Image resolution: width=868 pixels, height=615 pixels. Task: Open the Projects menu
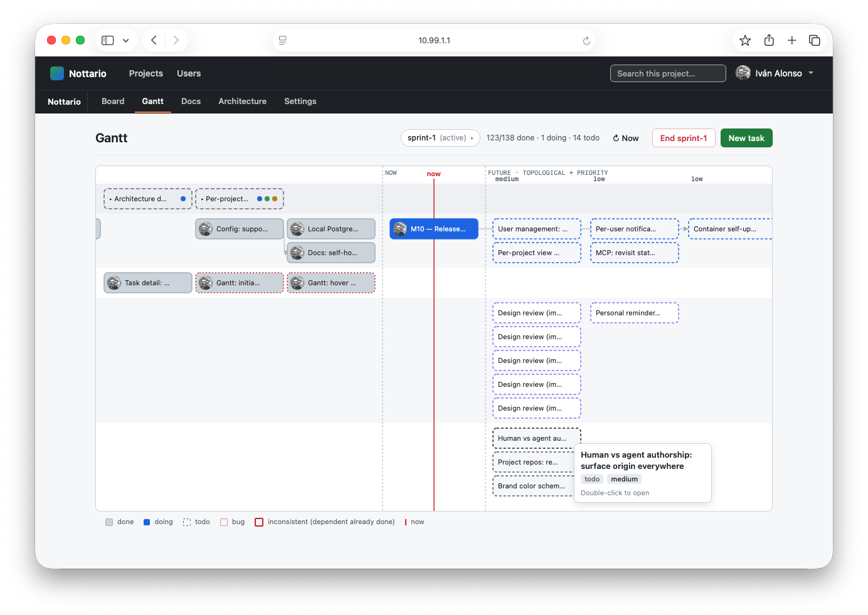[x=146, y=73]
